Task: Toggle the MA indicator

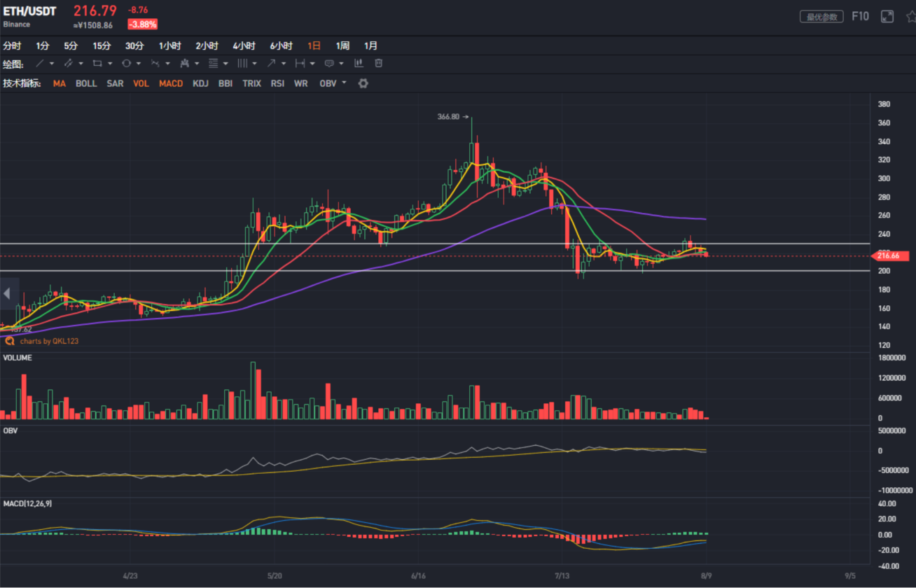Action: click(60, 83)
